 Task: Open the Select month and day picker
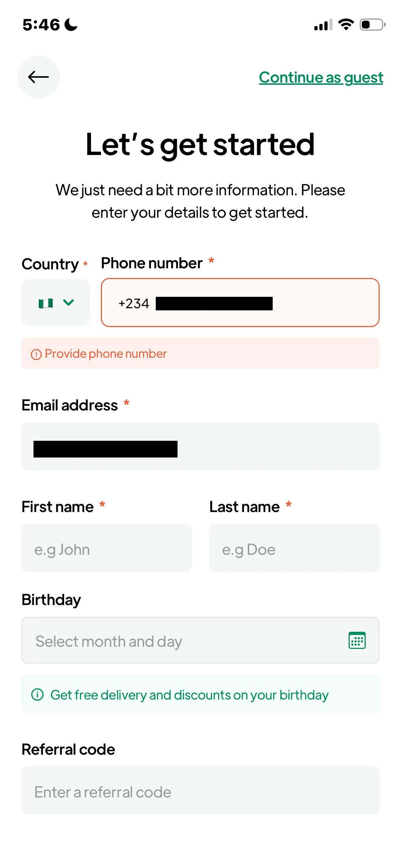click(200, 640)
